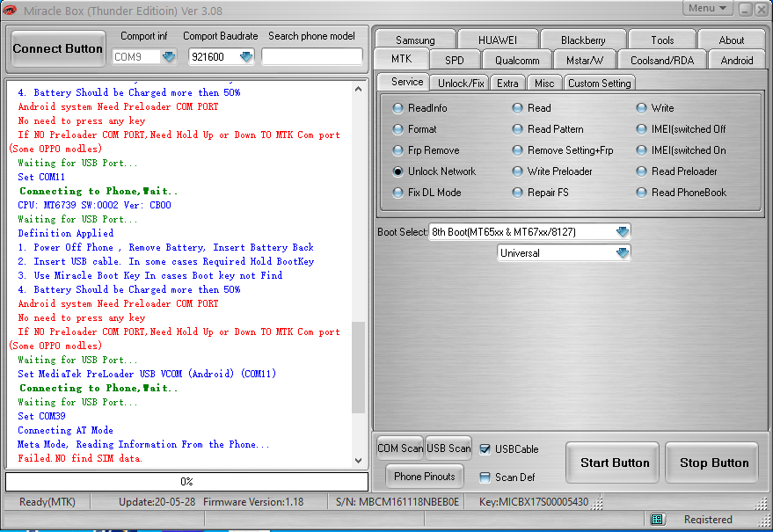Viewport: 773px width, 532px height.
Task: Expand the Boot Select dropdown
Action: [x=622, y=232]
